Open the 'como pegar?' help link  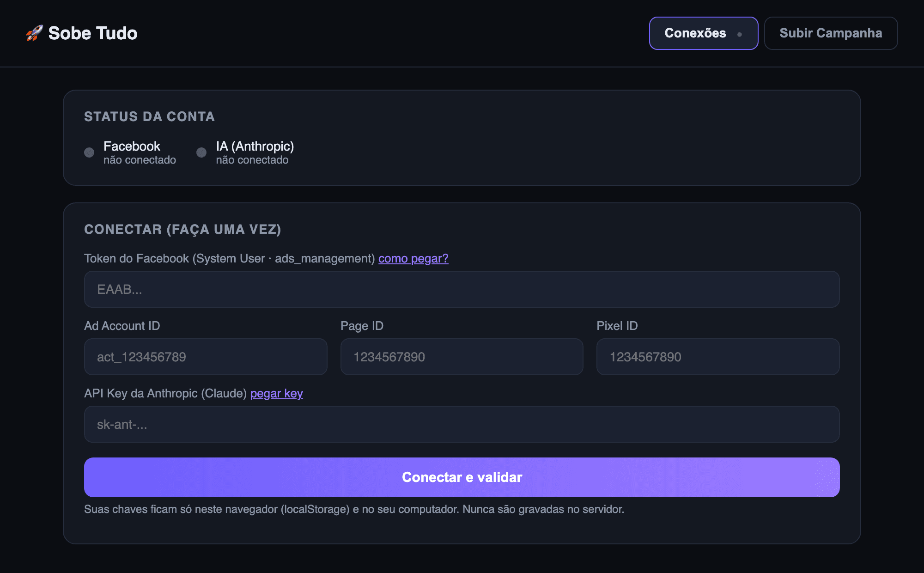[413, 258]
